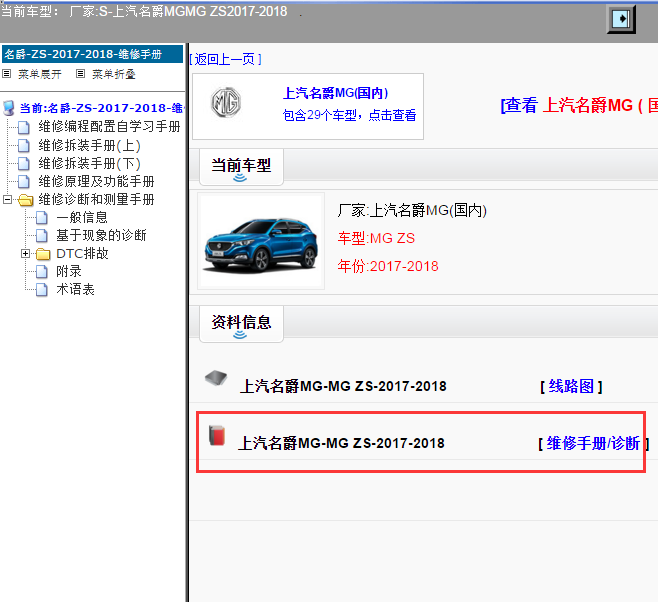Click the computer icon of the root tree node
The width and height of the screenshot is (658, 602).
pos(9,108)
